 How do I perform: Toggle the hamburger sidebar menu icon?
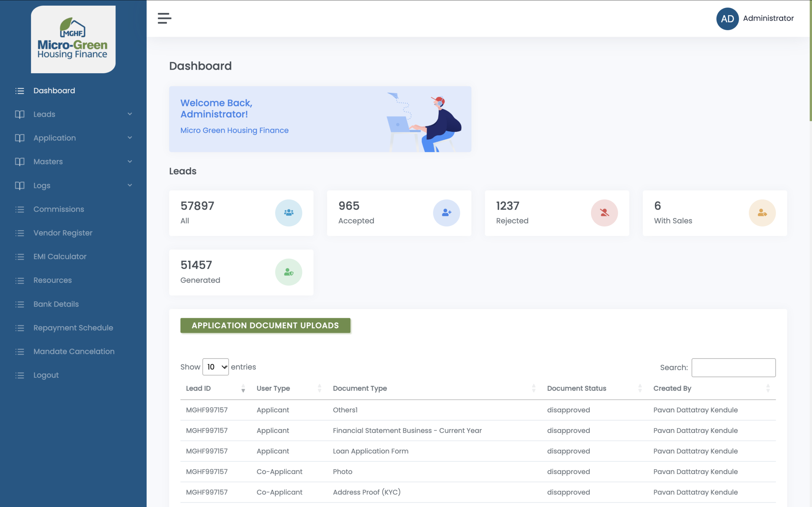tap(164, 18)
